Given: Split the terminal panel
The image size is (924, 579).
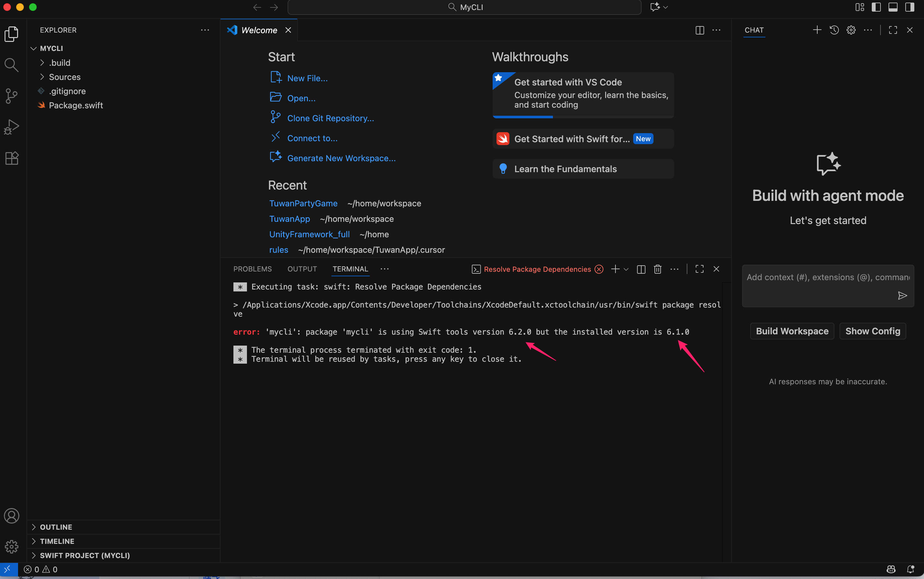Looking at the screenshot, I should coord(641,269).
